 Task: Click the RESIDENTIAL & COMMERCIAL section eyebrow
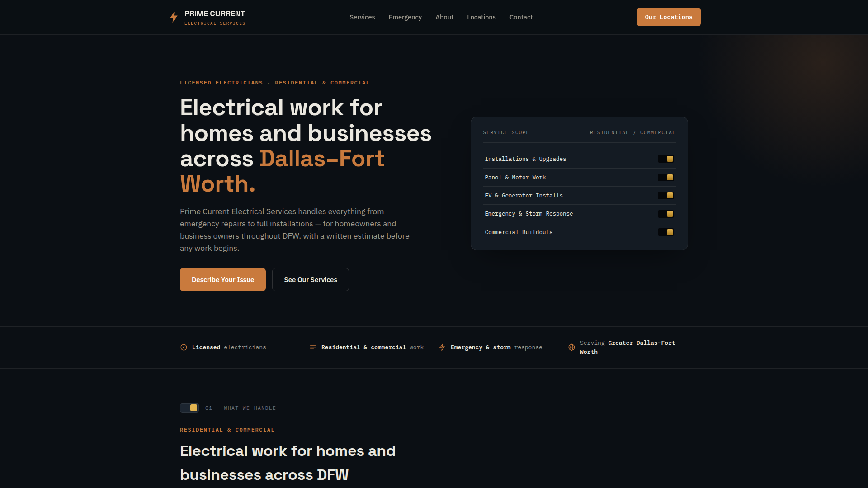click(227, 430)
